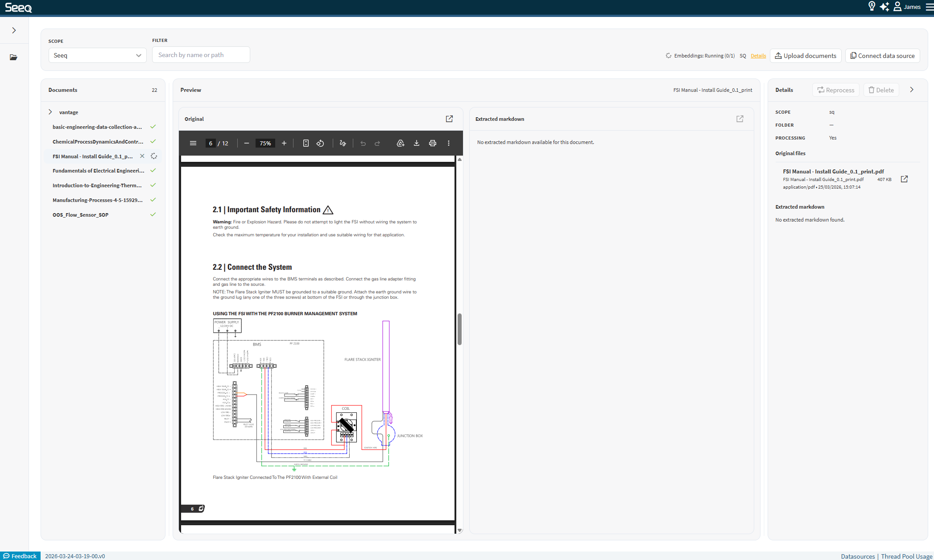934x560 pixels.
Task: Open the Scope dropdown showing Seeq
Action: tap(97, 55)
